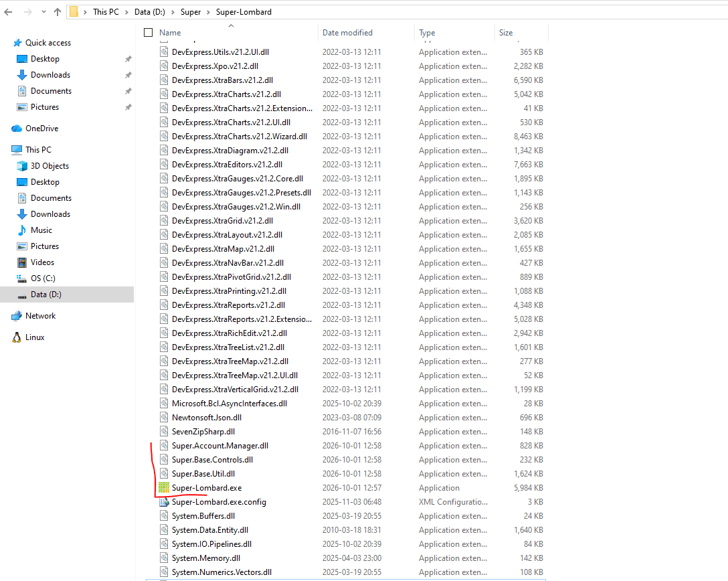Click the OS (C:) drive icon
728x581 pixels.
click(22, 278)
